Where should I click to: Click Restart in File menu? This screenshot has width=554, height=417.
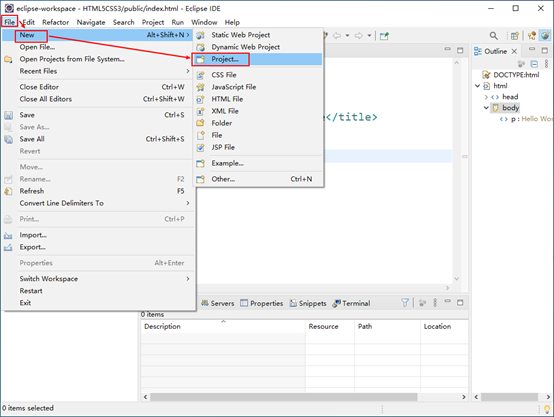pyautogui.click(x=98, y=291)
